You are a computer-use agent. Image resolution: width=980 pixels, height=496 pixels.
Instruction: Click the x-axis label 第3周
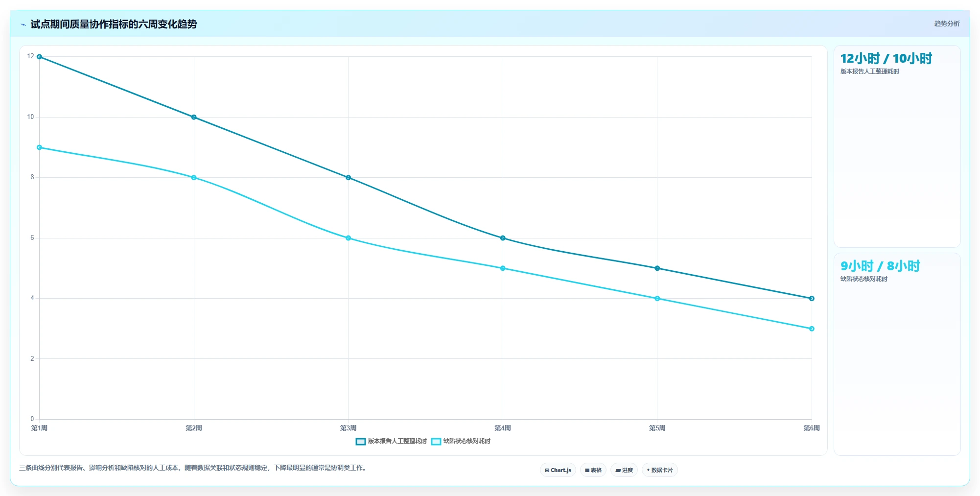349,428
